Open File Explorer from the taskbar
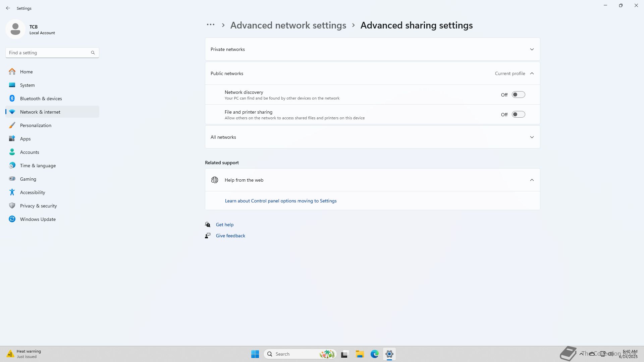The width and height of the screenshot is (644, 362). pos(360,354)
